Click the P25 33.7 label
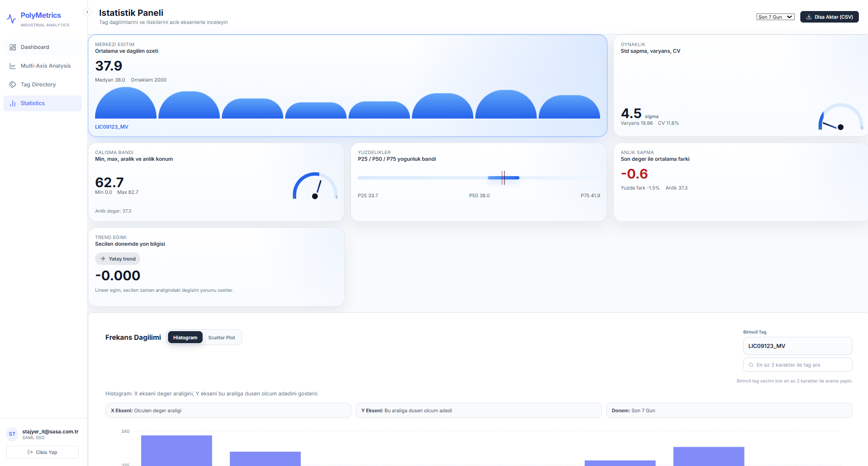This screenshot has width=868, height=466. pyautogui.click(x=368, y=196)
